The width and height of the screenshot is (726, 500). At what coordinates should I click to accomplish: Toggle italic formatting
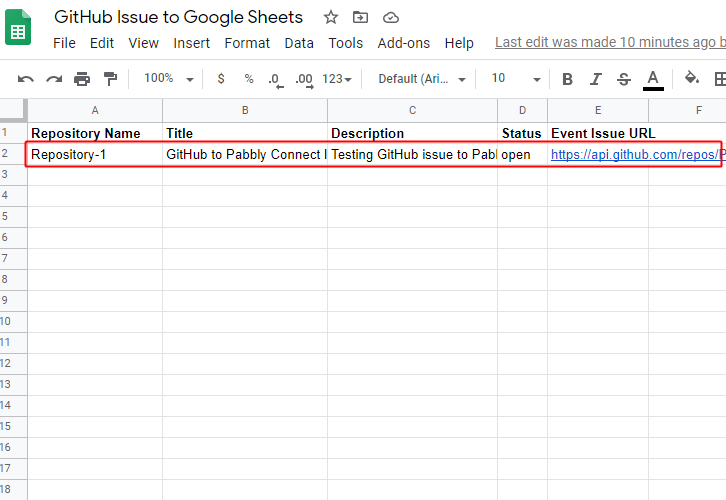[x=595, y=79]
